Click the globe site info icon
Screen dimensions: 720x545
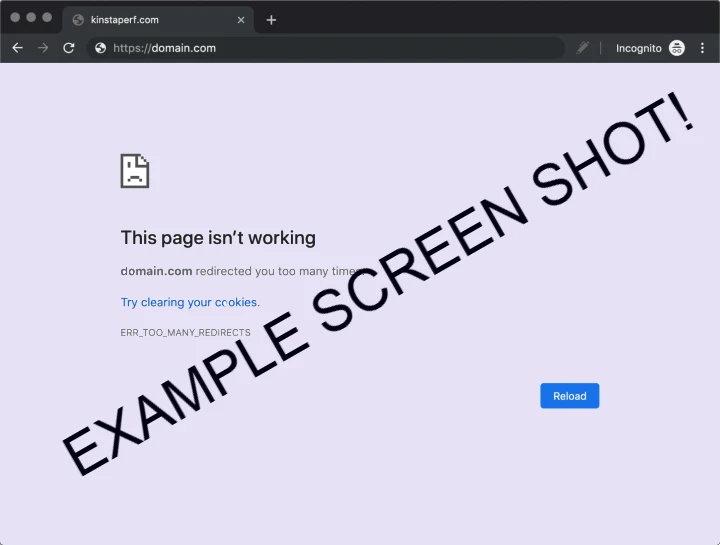click(101, 48)
